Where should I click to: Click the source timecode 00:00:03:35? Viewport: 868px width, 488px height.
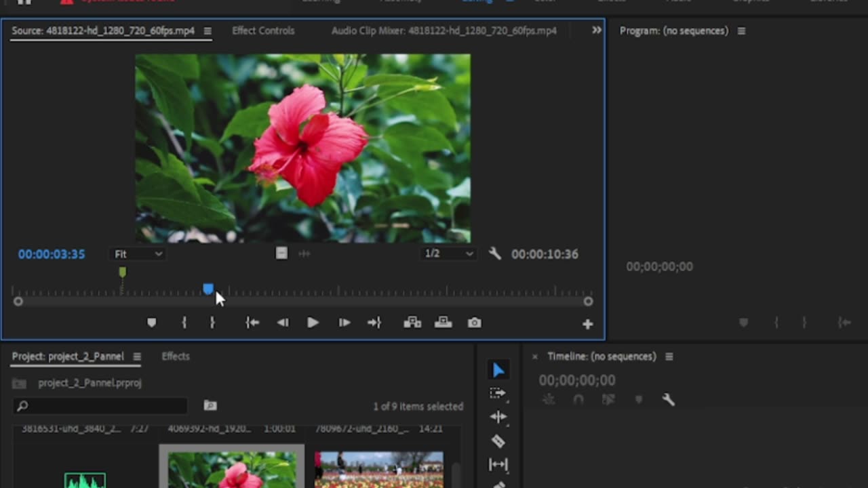[x=52, y=254]
